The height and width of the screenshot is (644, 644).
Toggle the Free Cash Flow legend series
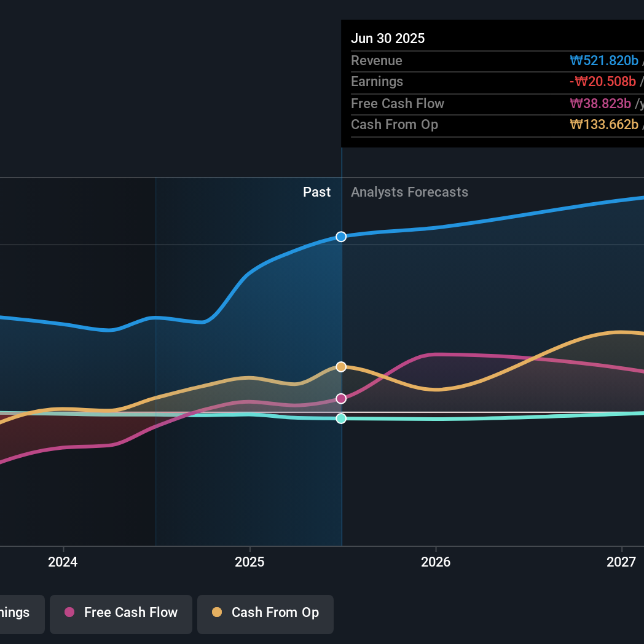coord(121,613)
